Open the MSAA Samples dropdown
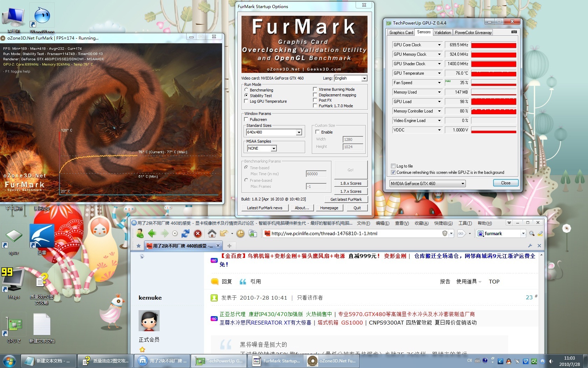Viewport: 588px width, 368px height. pos(274,149)
